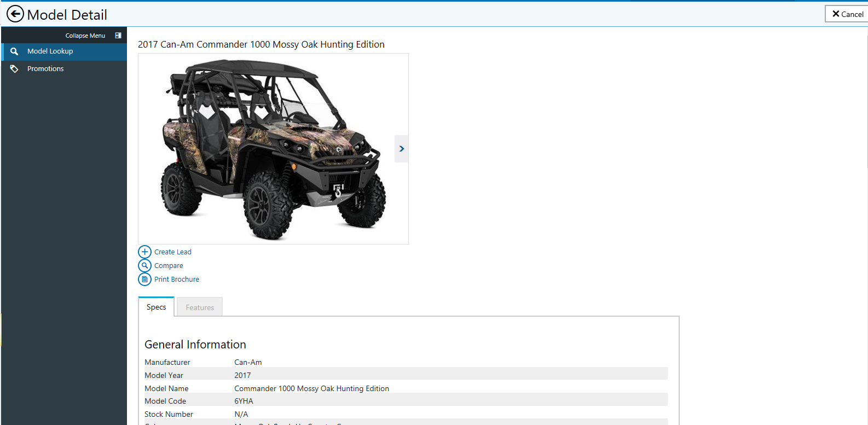Screen dimensions: 868x425
Task: Click the Compare link
Action: (x=169, y=266)
